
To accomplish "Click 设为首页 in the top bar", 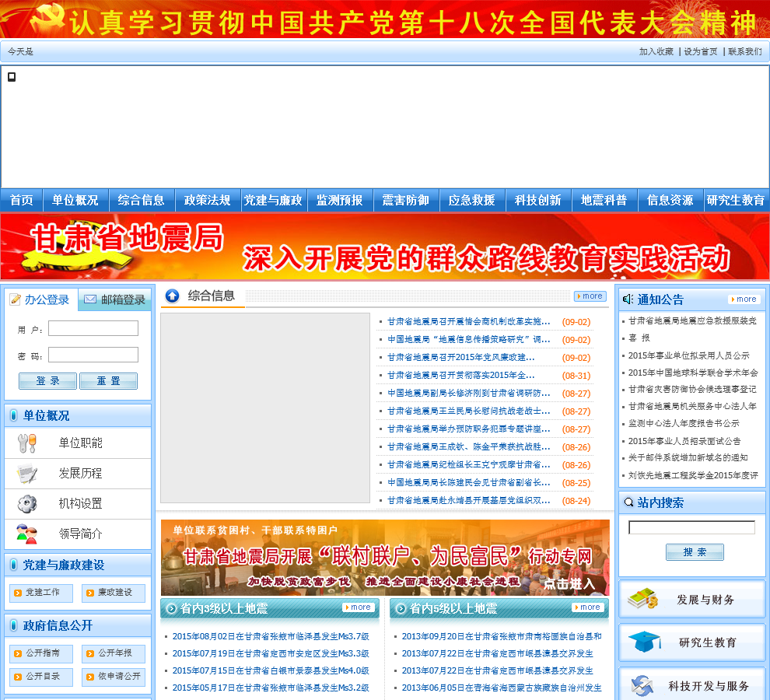I will click(701, 51).
